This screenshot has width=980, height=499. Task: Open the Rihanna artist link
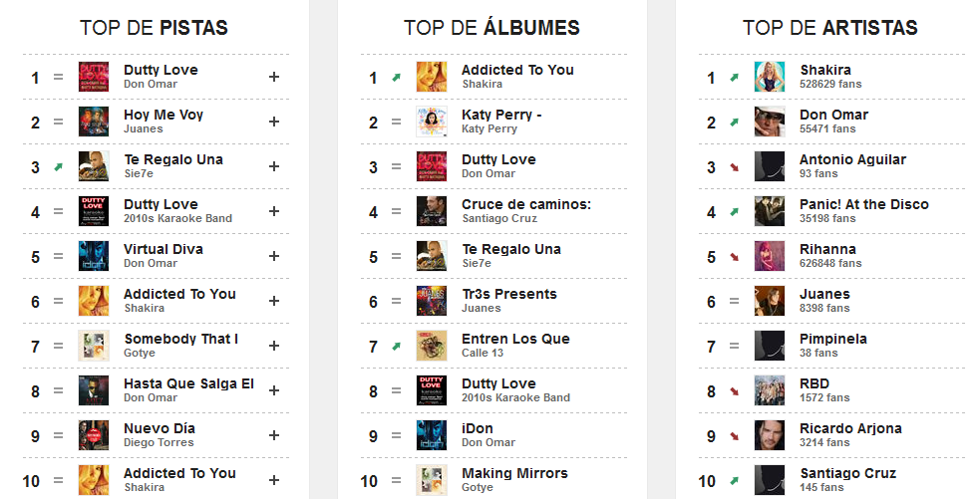click(827, 249)
